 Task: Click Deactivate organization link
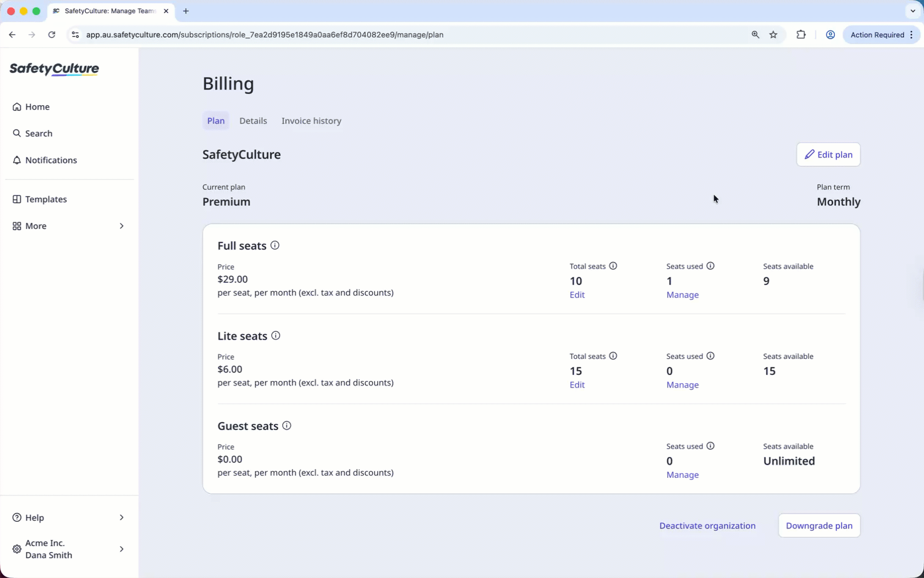(x=707, y=526)
